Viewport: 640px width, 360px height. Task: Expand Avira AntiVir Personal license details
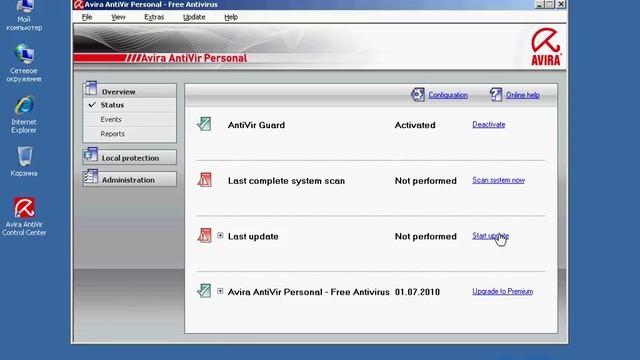point(220,291)
